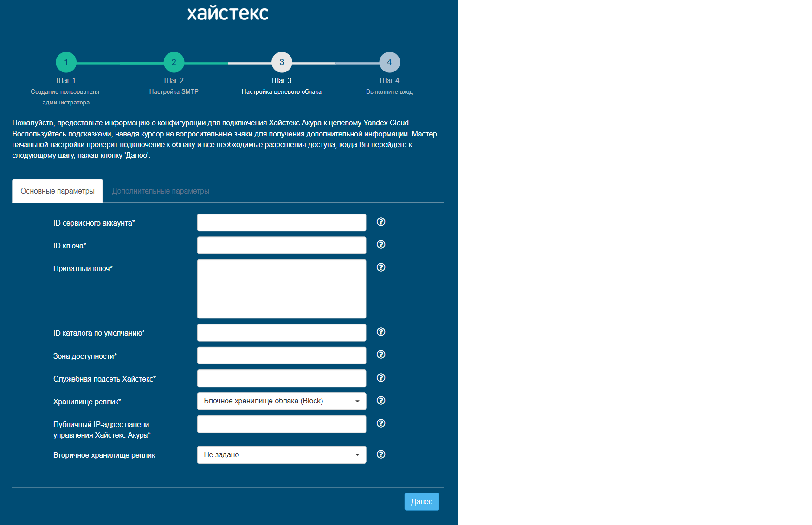Click 'Приватный ключ*' field label

click(83, 269)
